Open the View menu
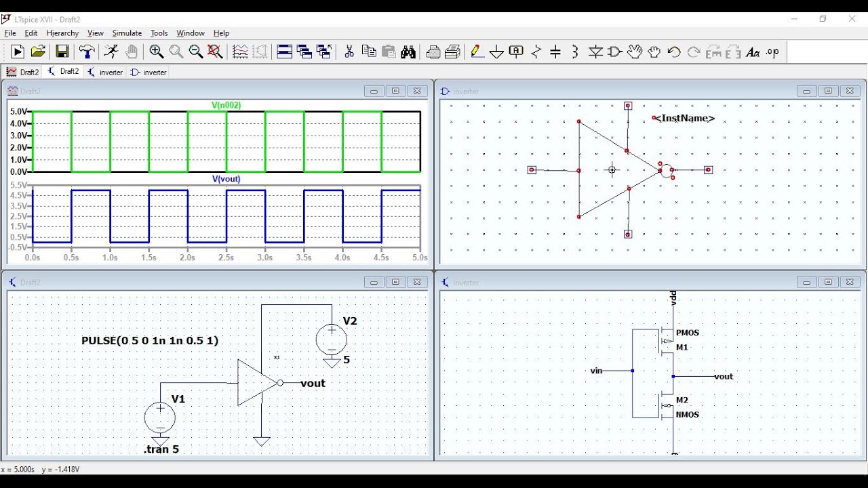 pos(96,33)
